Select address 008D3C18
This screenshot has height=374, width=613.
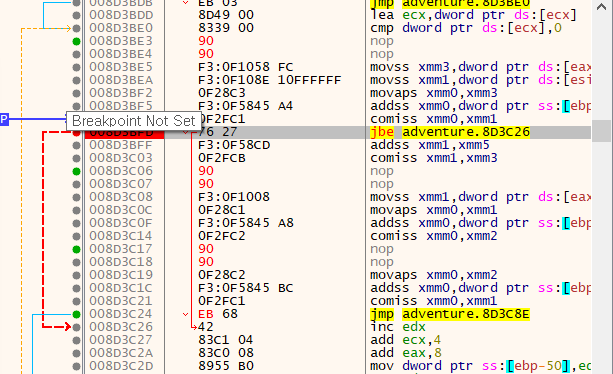tap(121, 262)
